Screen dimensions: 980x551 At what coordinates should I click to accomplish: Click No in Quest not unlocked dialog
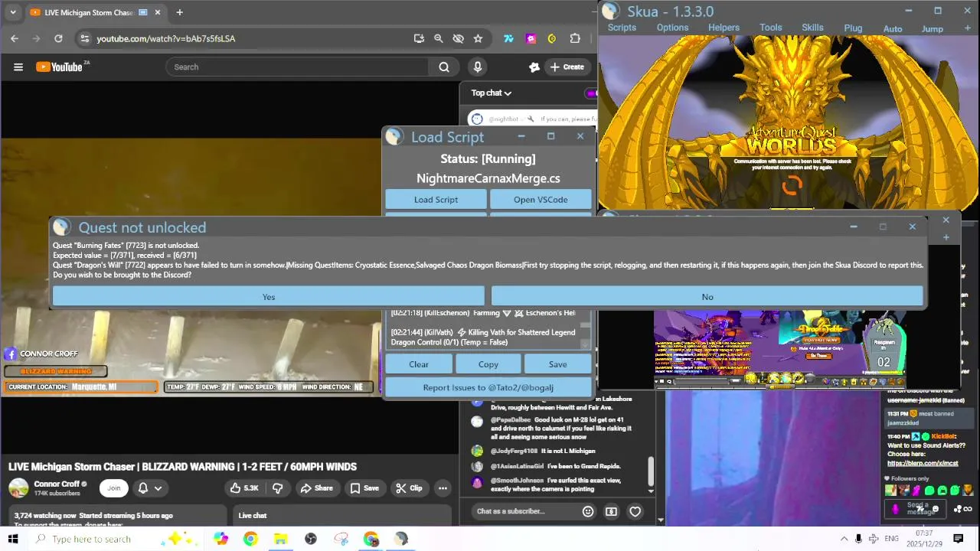point(707,297)
